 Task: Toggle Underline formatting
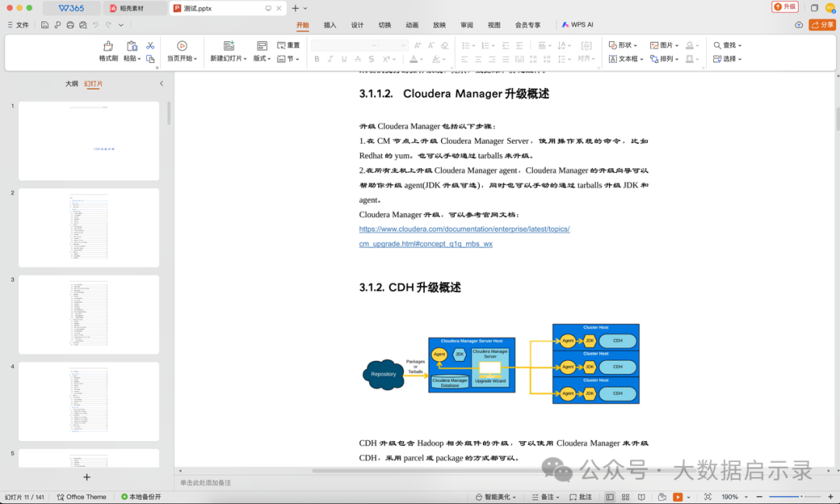(344, 59)
